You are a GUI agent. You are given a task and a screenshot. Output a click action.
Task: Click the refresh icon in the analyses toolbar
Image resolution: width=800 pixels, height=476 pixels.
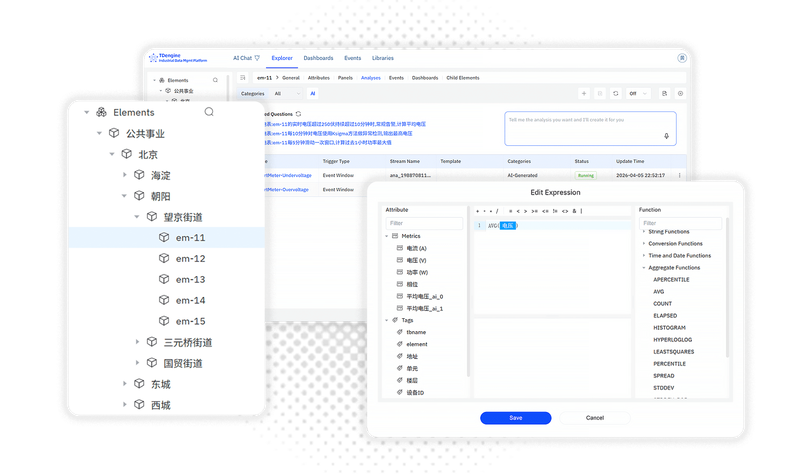[x=616, y=93]
